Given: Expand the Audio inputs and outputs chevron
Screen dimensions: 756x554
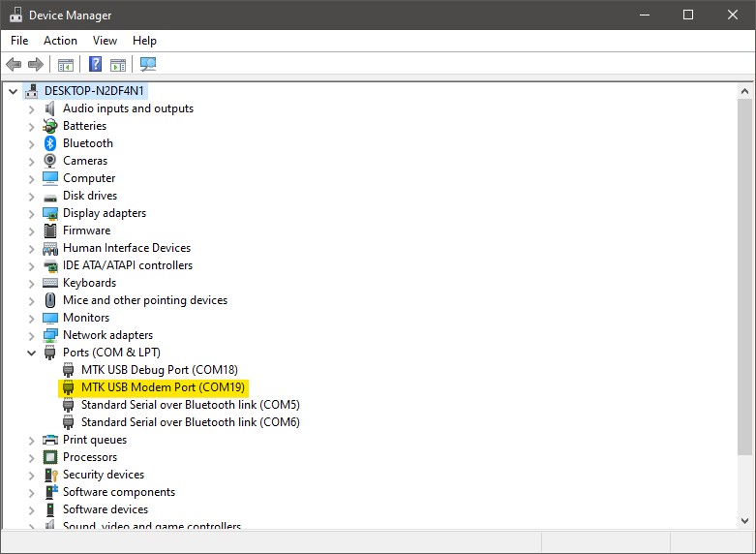Looking at the screenshot, I should [31, 109].
